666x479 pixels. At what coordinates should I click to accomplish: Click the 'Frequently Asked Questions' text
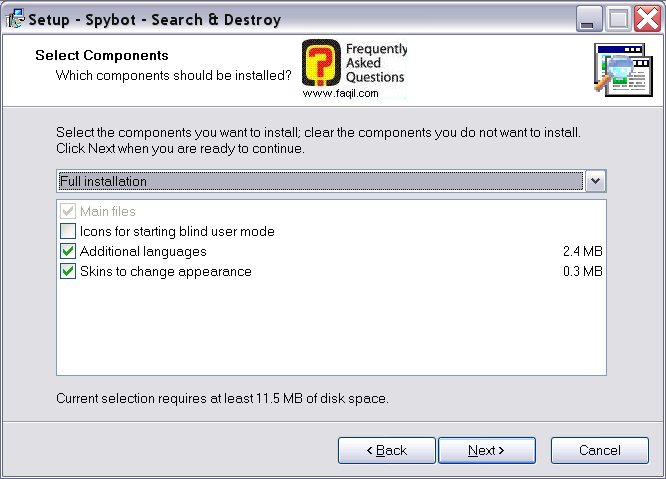pos(376,63)
